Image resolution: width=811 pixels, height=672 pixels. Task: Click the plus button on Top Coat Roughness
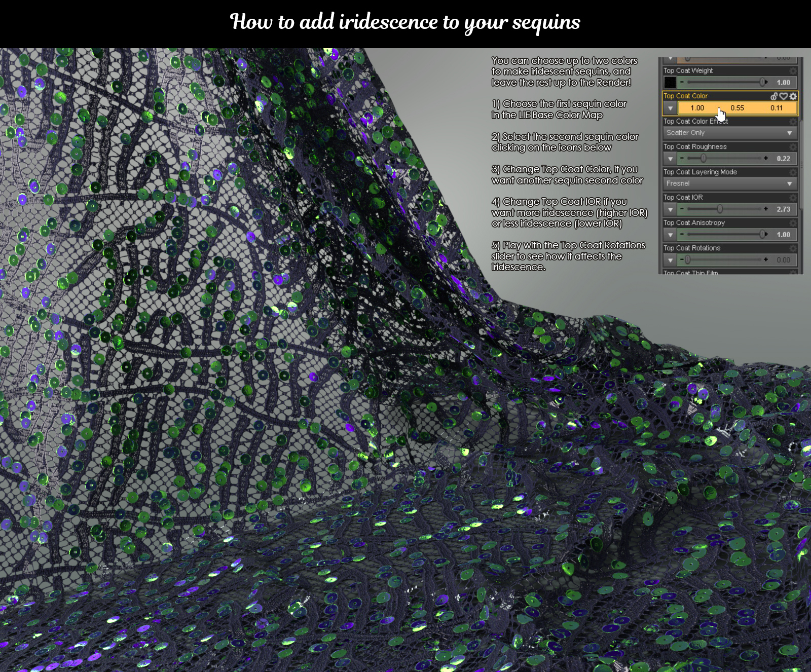766,158
